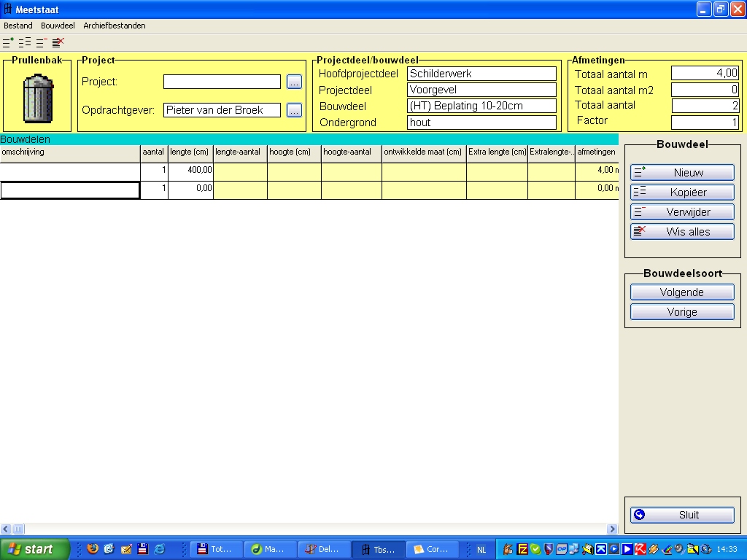
Task: Click the clear all toolbar icon
Action: pos(58,42)
